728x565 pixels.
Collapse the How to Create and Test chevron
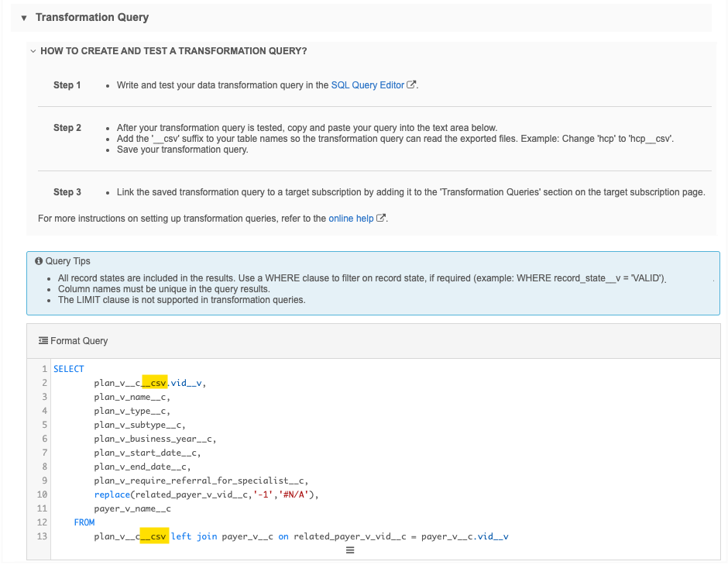(x=33, y=51)
